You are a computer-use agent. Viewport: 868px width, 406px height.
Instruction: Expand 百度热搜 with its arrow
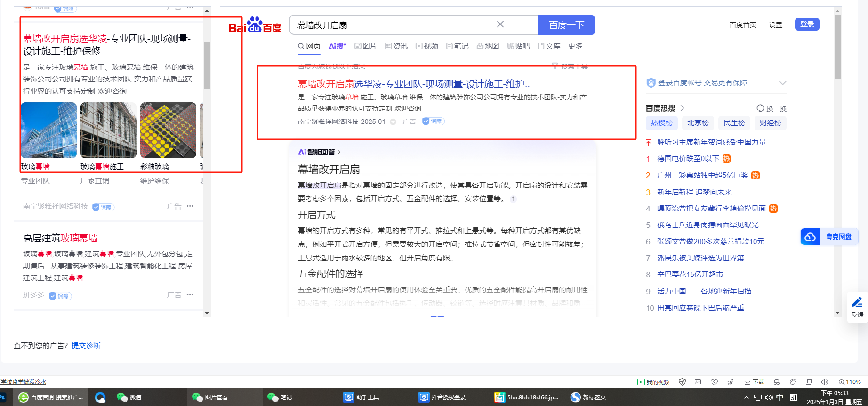(682, 108)
